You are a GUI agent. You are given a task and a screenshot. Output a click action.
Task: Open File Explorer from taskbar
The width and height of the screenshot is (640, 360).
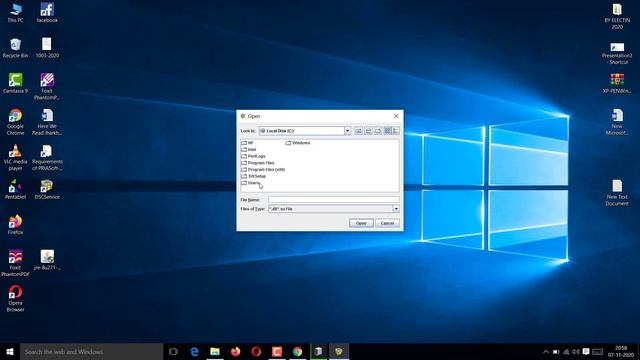[x=215, y=351]
